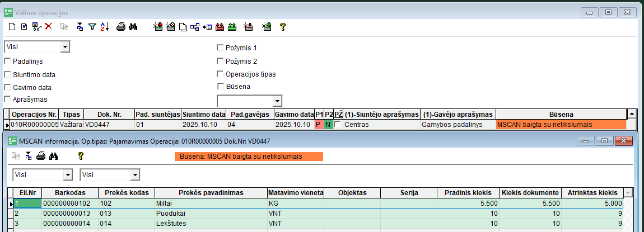
Task: Click binoculars search icon in top toolbar
Action: (133, 26)
